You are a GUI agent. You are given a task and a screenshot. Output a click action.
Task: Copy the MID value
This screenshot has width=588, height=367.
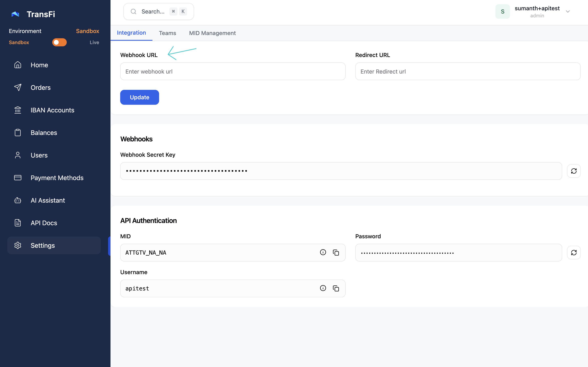coord(336,253)
